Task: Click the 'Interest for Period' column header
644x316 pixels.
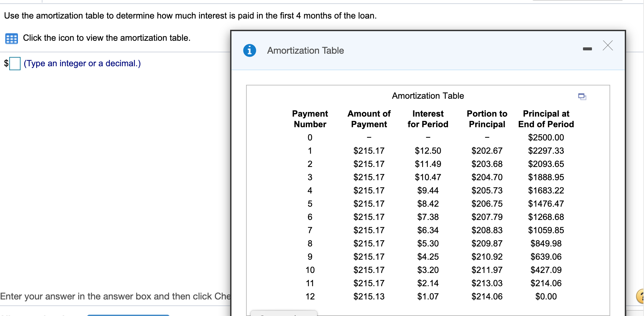Action: tap(428, 119)
